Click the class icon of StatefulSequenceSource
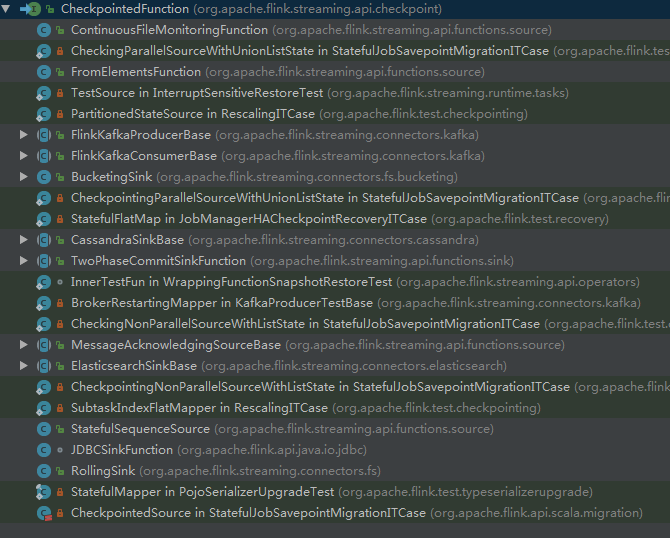 (44, 429)
